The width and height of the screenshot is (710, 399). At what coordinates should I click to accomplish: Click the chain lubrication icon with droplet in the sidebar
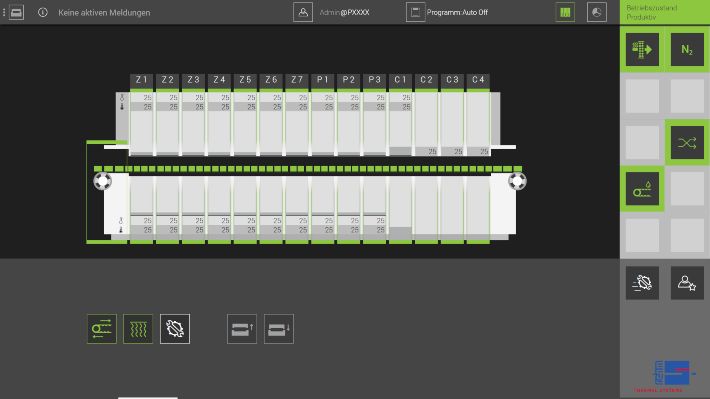(x=642, y=189)
